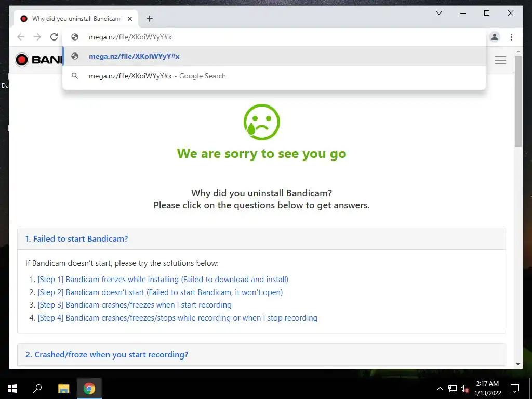
Task: Click the globe icon in the URL suggestion
Action: pos(75,56)
